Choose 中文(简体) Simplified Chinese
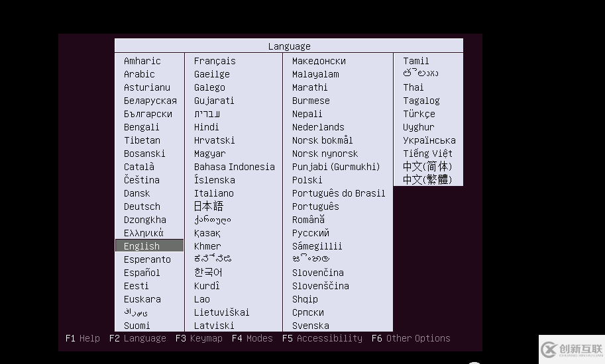The image size is (605, 364). (427, 166)
